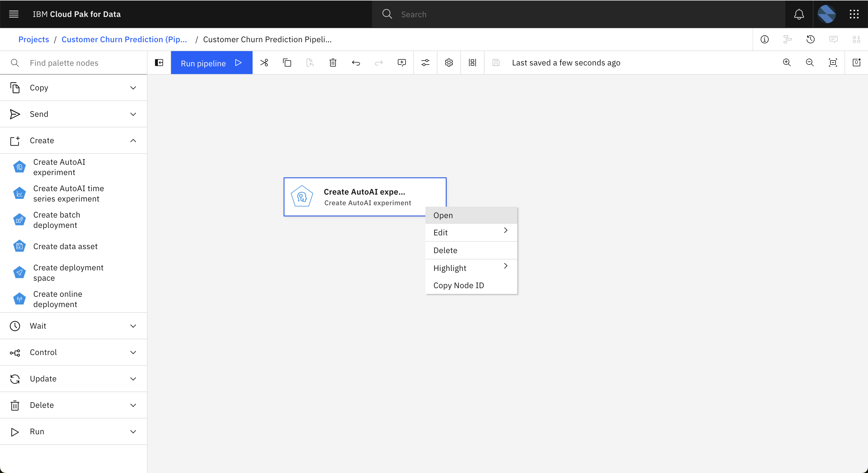Viewport: 868px width, 473px height.
Task: Open pipeline settings gear icon
Action: click(449, 63)
